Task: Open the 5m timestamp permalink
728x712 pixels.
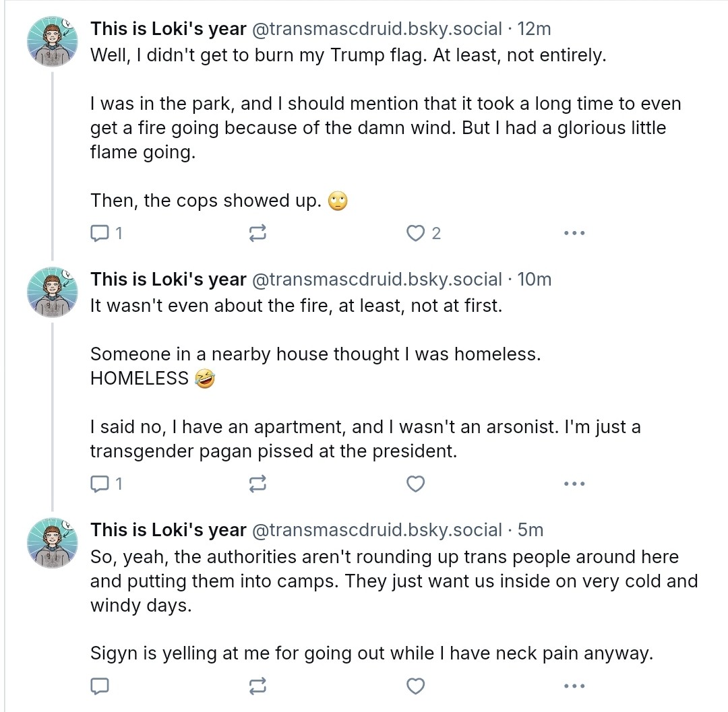Action: click(530, 530)
